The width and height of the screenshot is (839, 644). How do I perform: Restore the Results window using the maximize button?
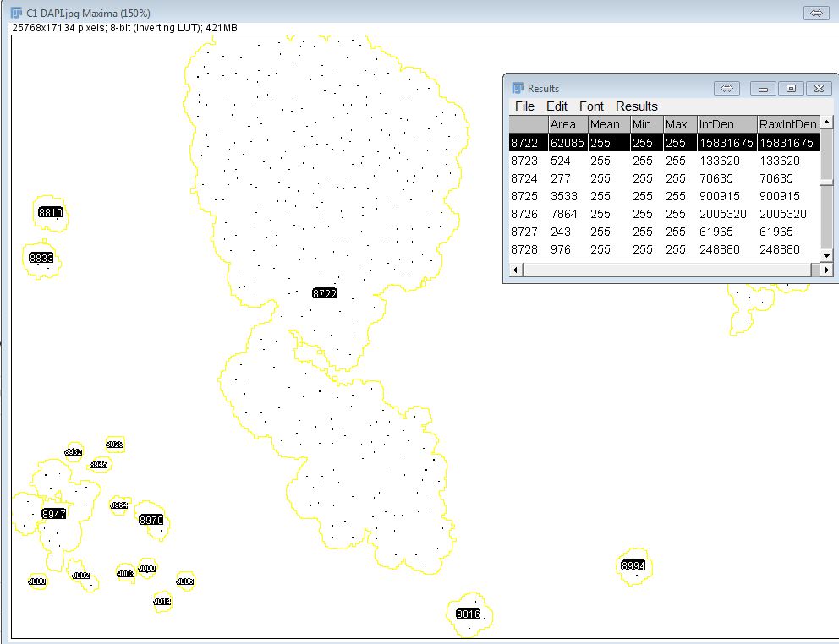[791, 89]
